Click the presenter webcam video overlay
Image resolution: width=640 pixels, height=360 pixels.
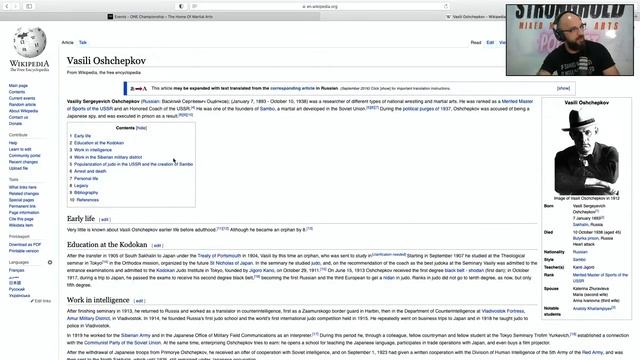(570, 40)
